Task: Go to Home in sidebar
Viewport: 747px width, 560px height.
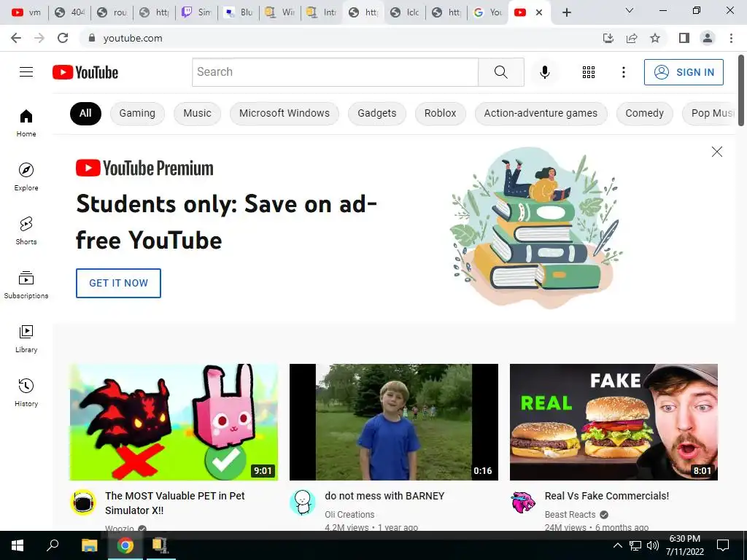Action: (x=26, y=122)
